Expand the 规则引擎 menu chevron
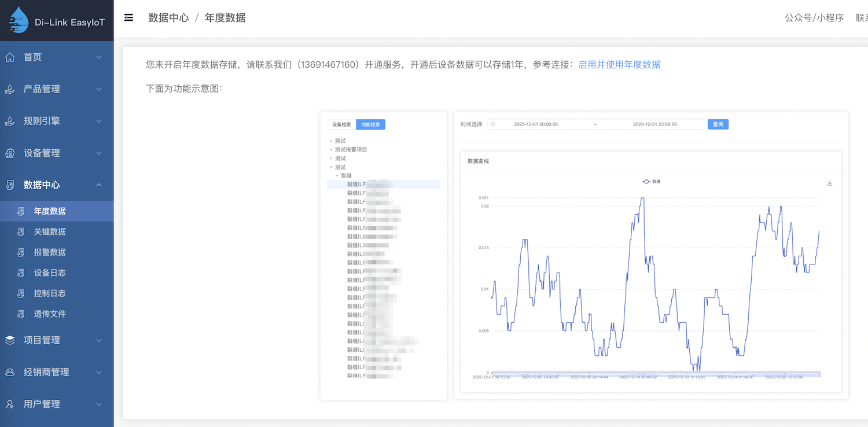 pos(99,122)
